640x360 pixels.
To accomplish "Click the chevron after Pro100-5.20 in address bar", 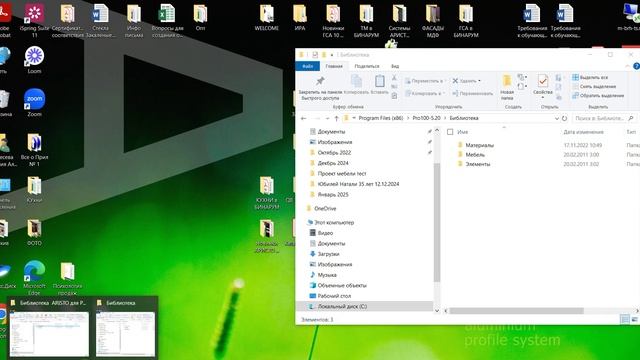I will coord(445,118).
